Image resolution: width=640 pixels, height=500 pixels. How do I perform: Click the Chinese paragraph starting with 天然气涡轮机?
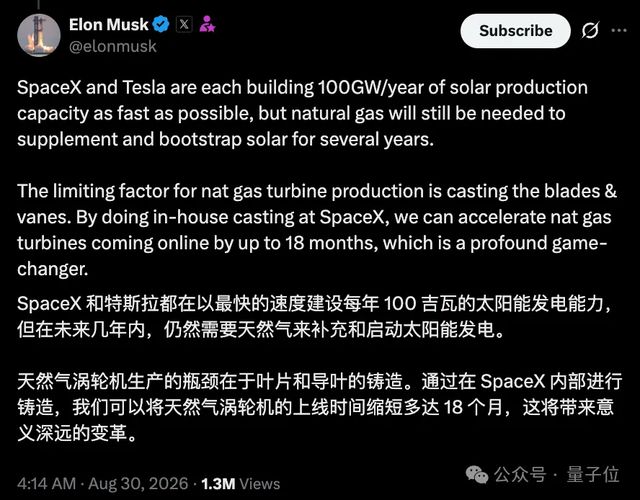[320, 407]
